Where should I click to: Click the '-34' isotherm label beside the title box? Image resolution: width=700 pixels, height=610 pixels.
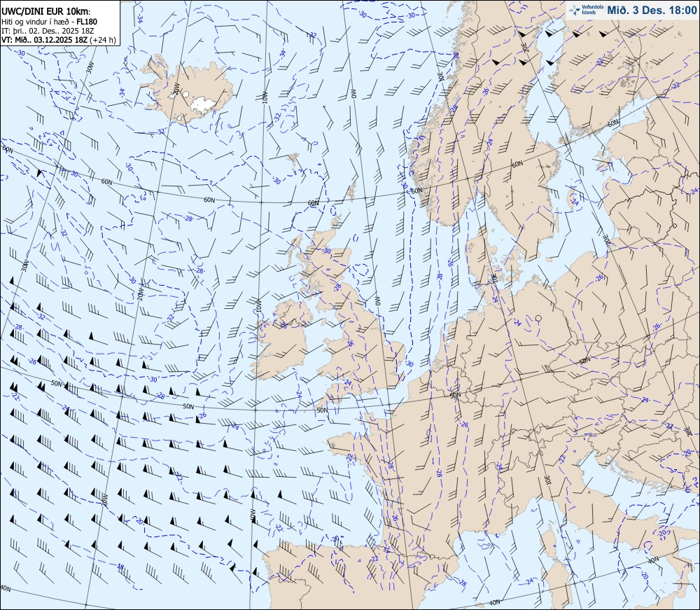click(x=140, y=19)
